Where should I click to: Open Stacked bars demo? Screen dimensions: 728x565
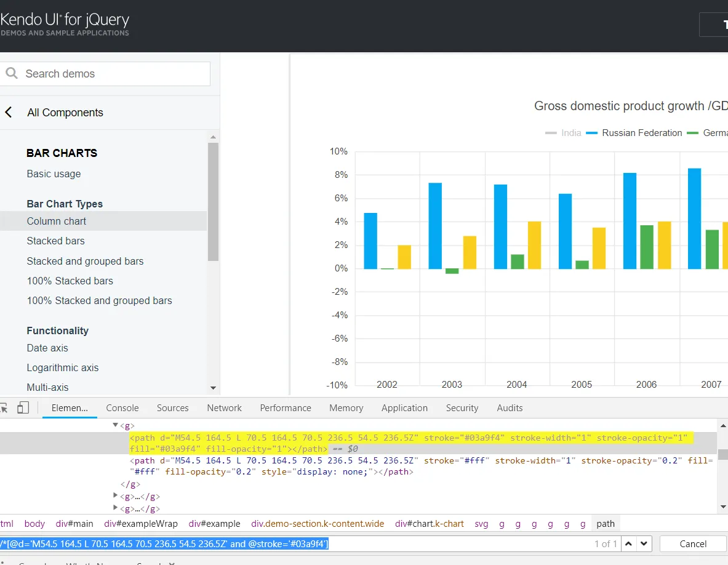56,241
